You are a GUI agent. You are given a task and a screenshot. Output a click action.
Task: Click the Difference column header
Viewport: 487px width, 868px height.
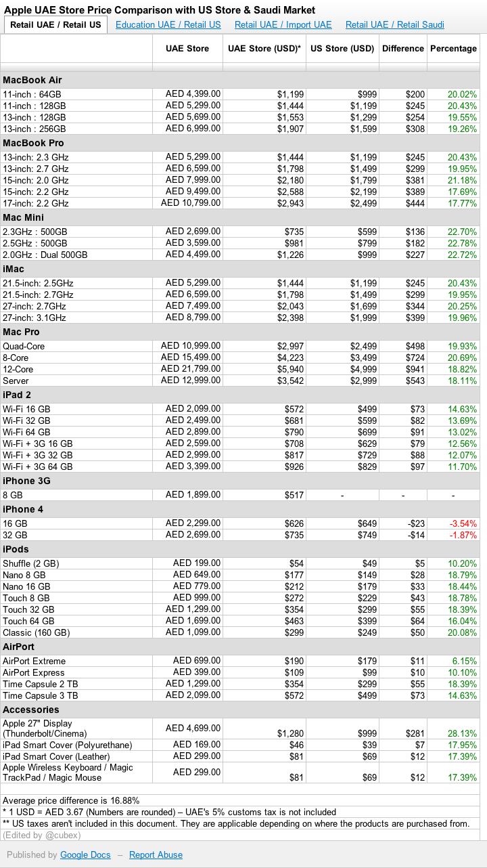(x=403, y=49)
